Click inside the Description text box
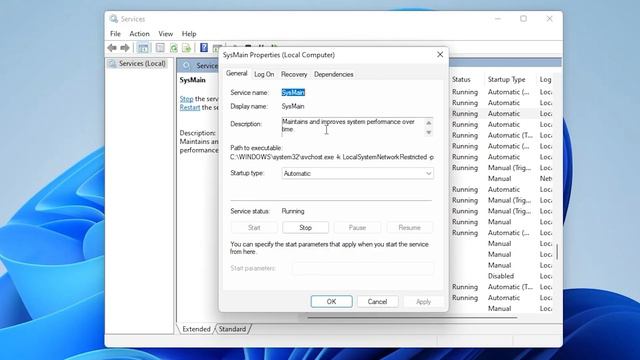640x360 pixels. point(353,127)
